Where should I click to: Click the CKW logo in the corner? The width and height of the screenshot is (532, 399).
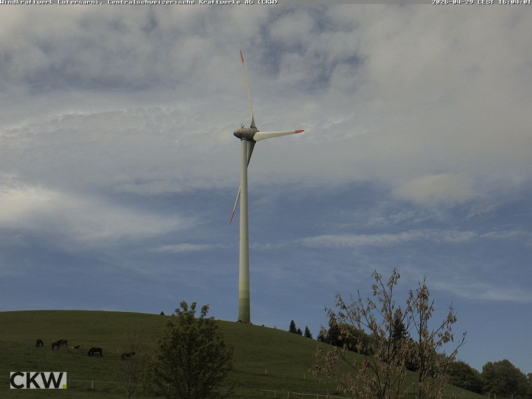click(x=38, y=380)
